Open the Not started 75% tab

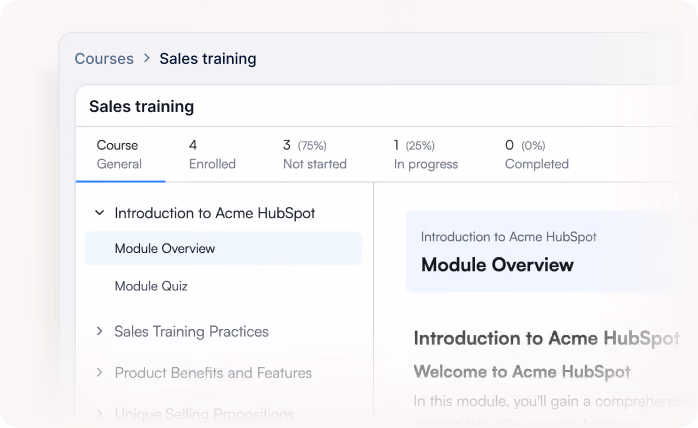(x=315, y=155)
